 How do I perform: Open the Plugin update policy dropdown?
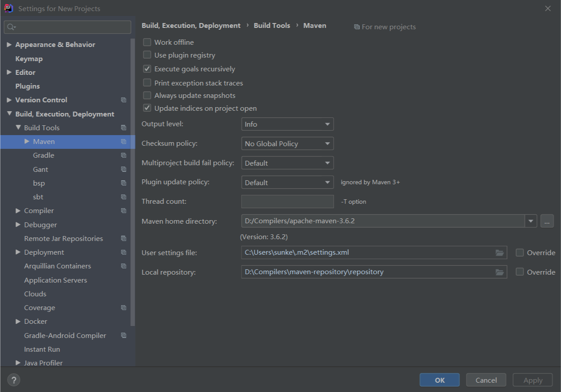[x=287, y=182]
